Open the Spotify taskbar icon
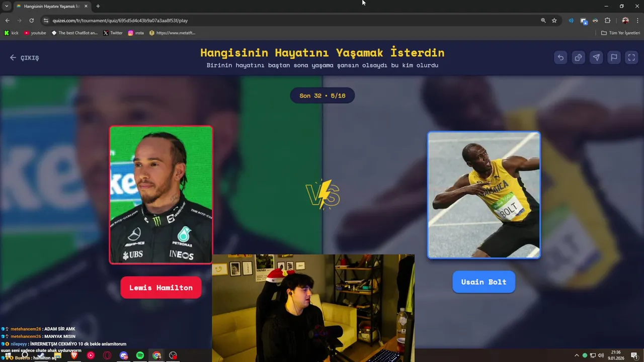This screenshot has height=362, width=644. (x=140, y=355)
